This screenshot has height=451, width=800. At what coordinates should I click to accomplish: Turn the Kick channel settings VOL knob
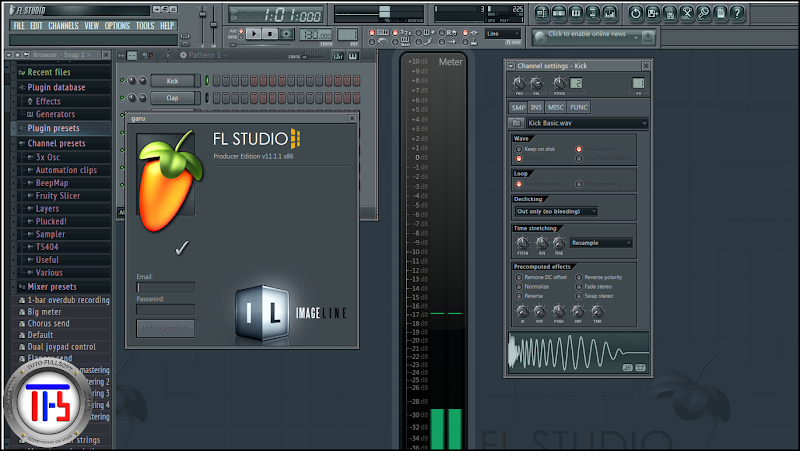tap(536, 83)
